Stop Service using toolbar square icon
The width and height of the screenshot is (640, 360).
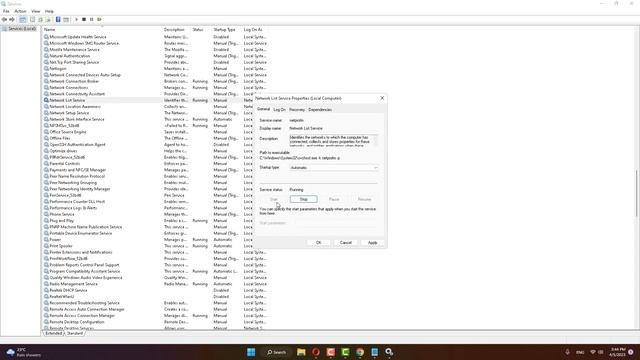[x=84, y=20]
